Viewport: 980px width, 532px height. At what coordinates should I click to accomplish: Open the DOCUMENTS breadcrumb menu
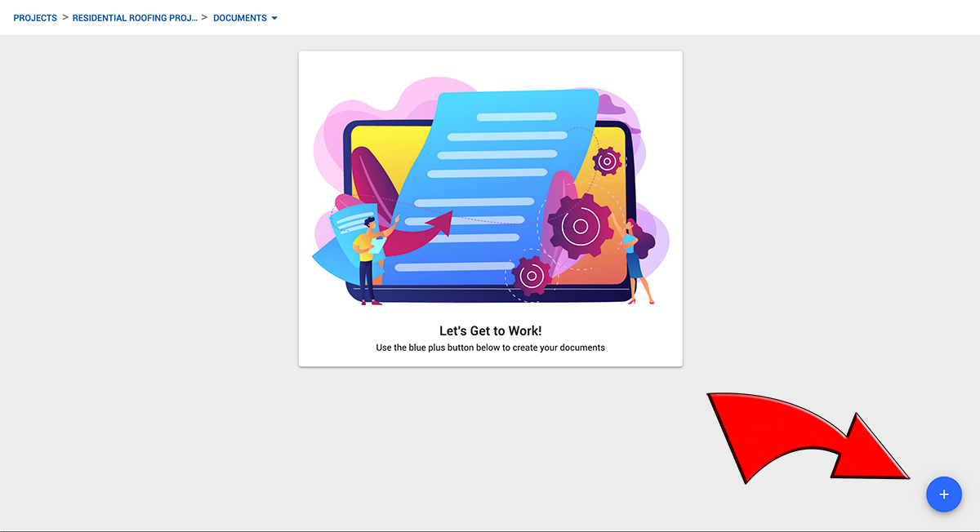239,18
